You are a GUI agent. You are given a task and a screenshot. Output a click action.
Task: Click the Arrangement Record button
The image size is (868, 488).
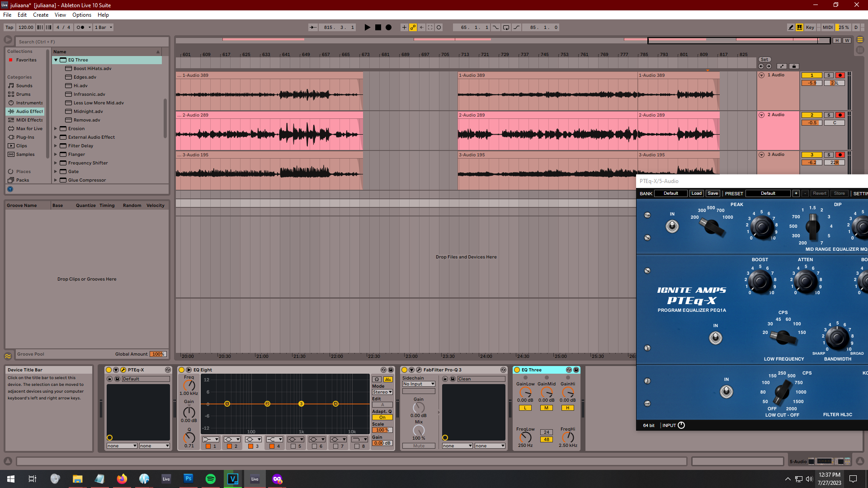(388, 28)
